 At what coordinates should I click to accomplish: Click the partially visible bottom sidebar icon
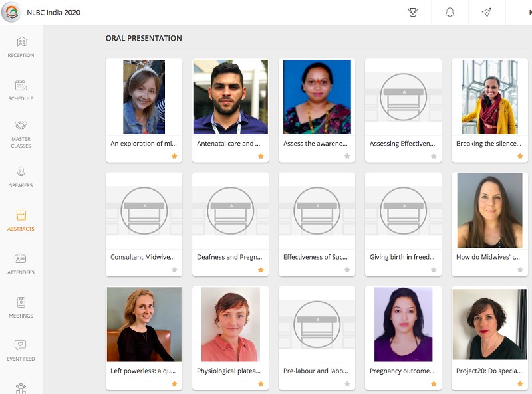point(21,388)
